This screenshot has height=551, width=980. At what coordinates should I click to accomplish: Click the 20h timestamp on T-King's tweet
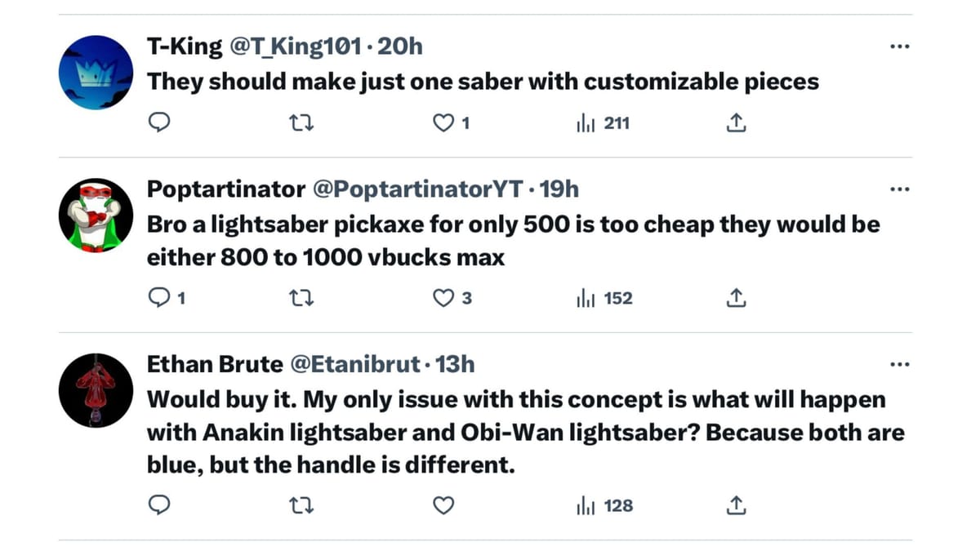click(x=399, y=47)
